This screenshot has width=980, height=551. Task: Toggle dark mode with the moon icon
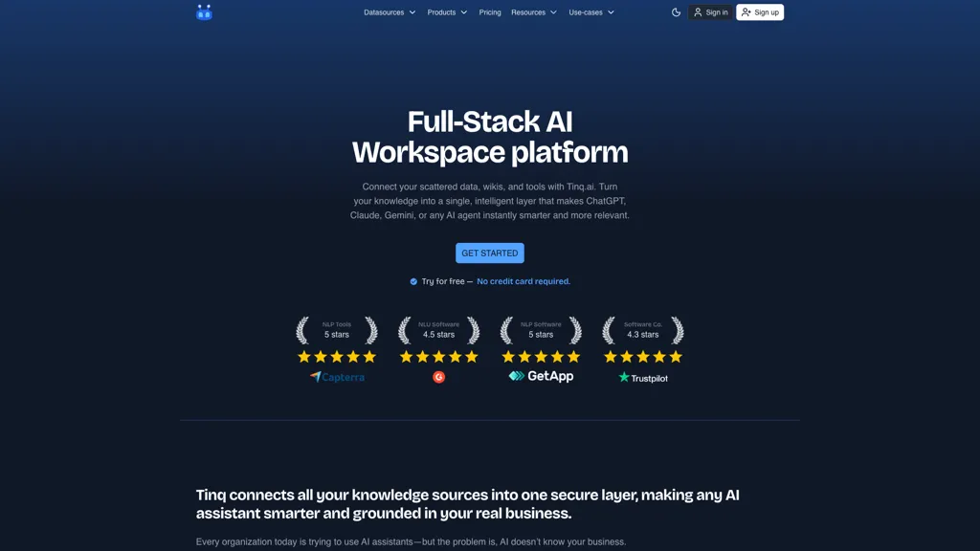(x=676, y=12)
